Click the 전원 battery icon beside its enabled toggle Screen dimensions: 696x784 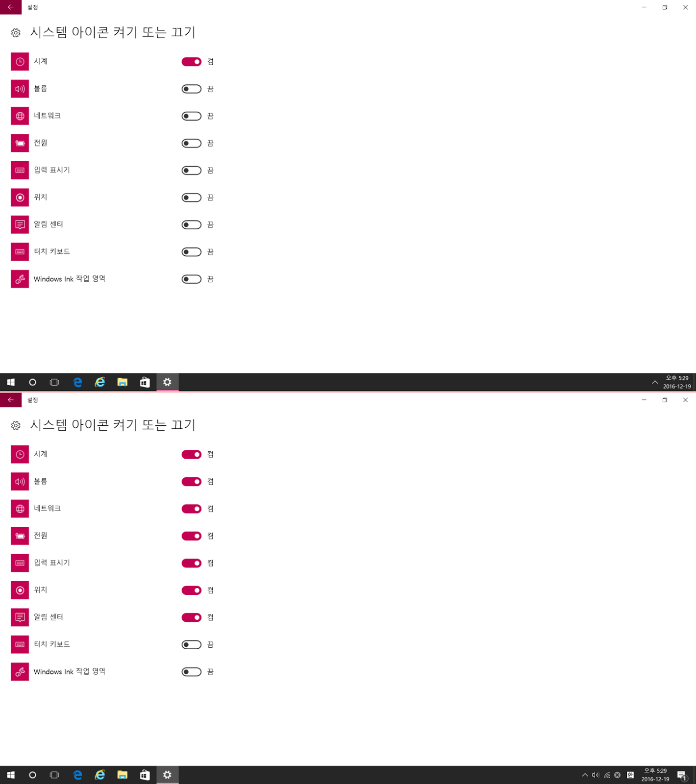pyautogui.click(x=20, y=536)
